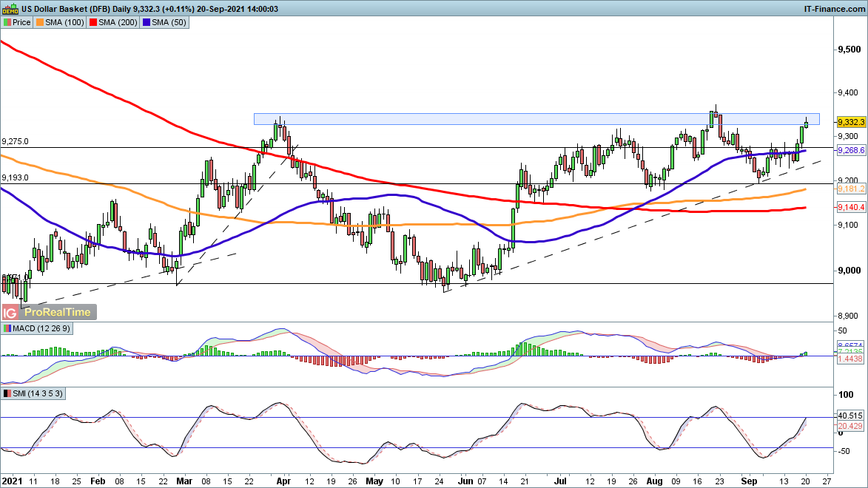Open the SMI (14 3 5 3) label
The image size is (868, 488).
[x=33, y=394]
